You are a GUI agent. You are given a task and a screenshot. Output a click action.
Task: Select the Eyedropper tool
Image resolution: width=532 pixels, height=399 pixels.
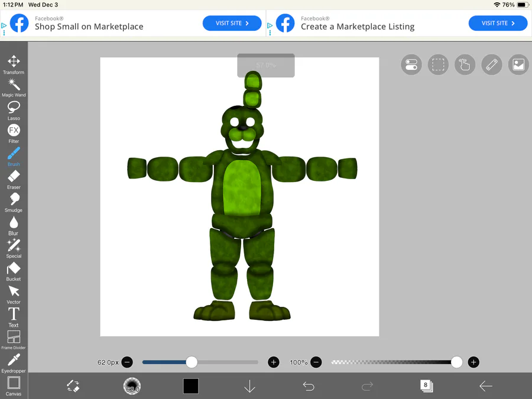(x=14, y=363)
